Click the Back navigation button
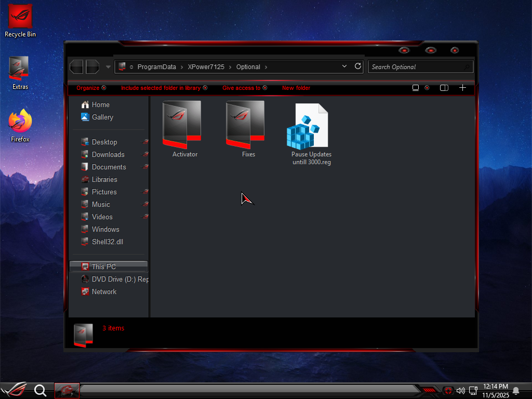The height and width of the screenshot is (399, 532). point(76,66)
